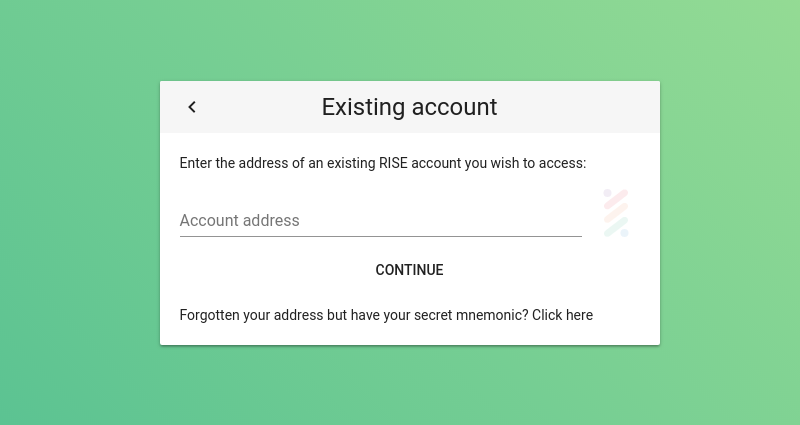This screenshot has width=800, height=425.
Task: Click the CONTINUE button
Action: click(409, 270)
